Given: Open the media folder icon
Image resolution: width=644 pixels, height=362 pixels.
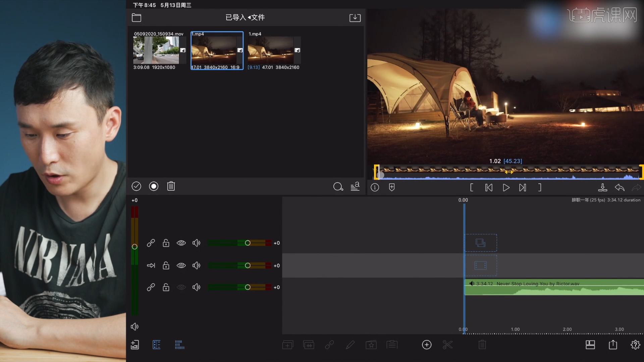Looking at the screenshot, I should pyautogui.click(x=137, y=17).
